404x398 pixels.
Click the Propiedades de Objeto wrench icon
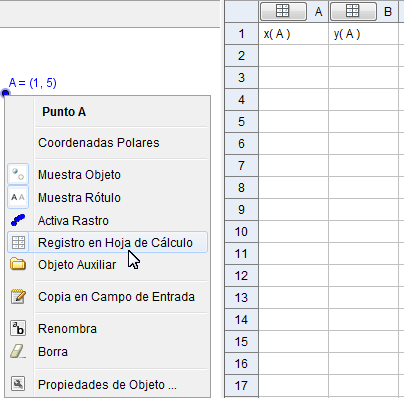click(x=18, y=384)
